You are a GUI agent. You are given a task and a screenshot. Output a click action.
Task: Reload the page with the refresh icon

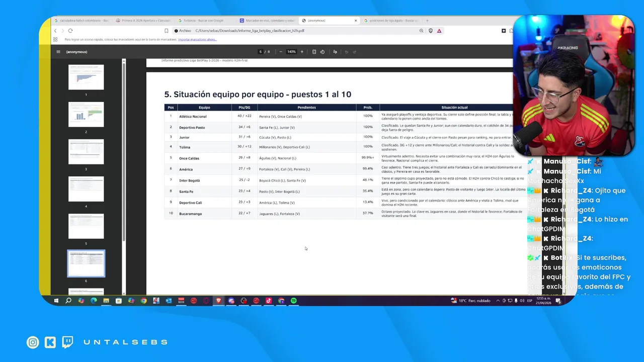tap(70, 31)
